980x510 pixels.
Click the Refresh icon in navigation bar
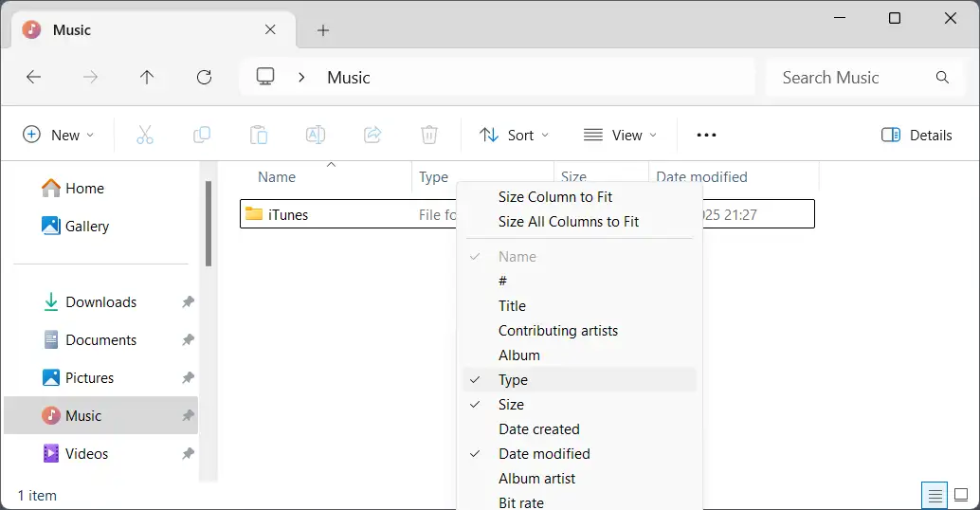204,78
